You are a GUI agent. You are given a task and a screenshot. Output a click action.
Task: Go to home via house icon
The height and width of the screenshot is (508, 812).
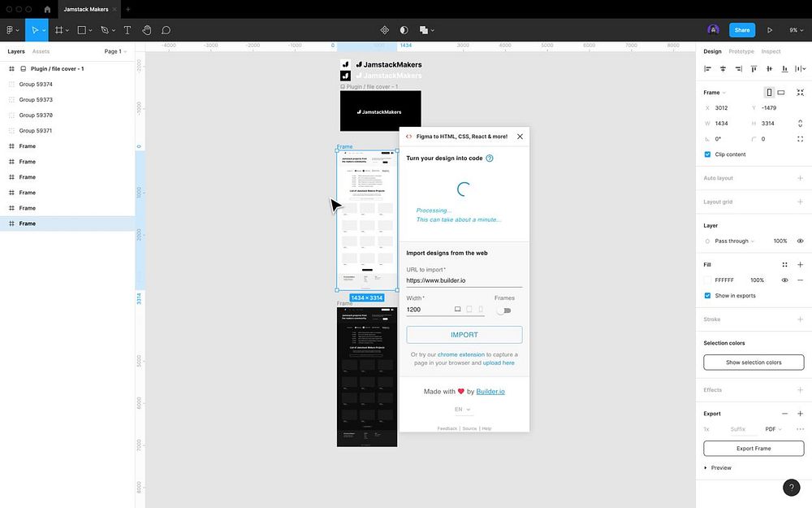[x=47, y=9]
